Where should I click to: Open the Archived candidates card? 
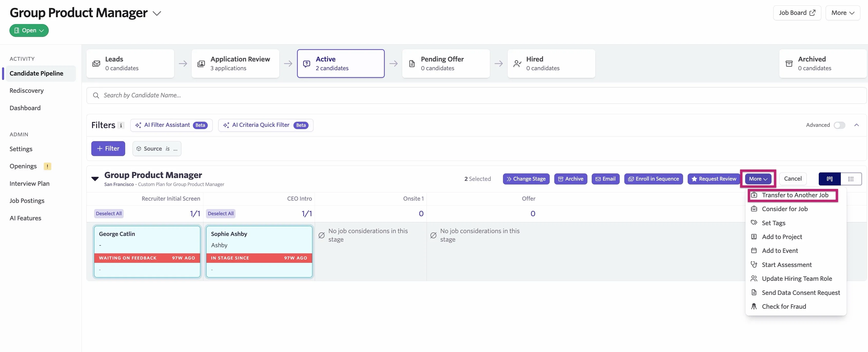click(823, 64)
